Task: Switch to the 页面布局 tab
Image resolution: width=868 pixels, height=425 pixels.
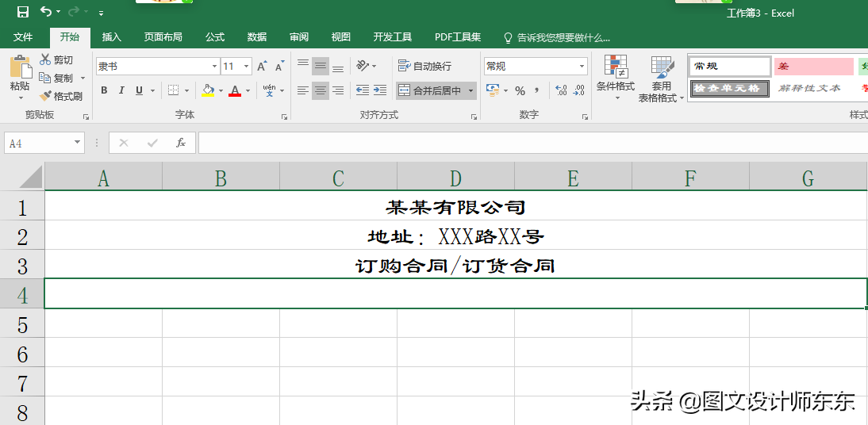Action: click(x=163, y=37)
